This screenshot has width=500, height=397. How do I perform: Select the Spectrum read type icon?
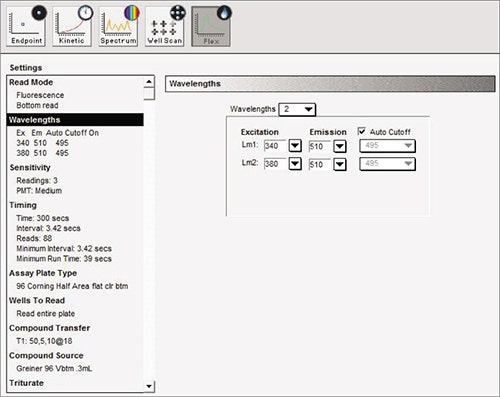pos(118,27)
